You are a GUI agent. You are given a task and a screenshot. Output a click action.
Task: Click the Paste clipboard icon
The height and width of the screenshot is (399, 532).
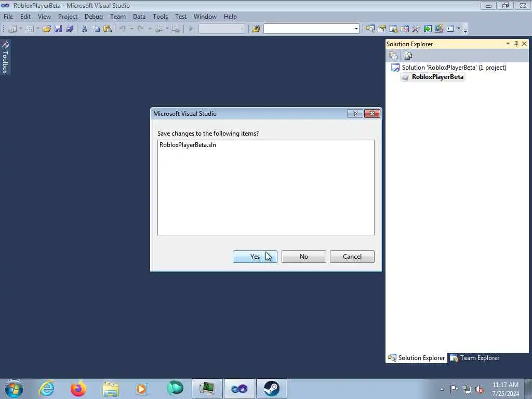108,29
